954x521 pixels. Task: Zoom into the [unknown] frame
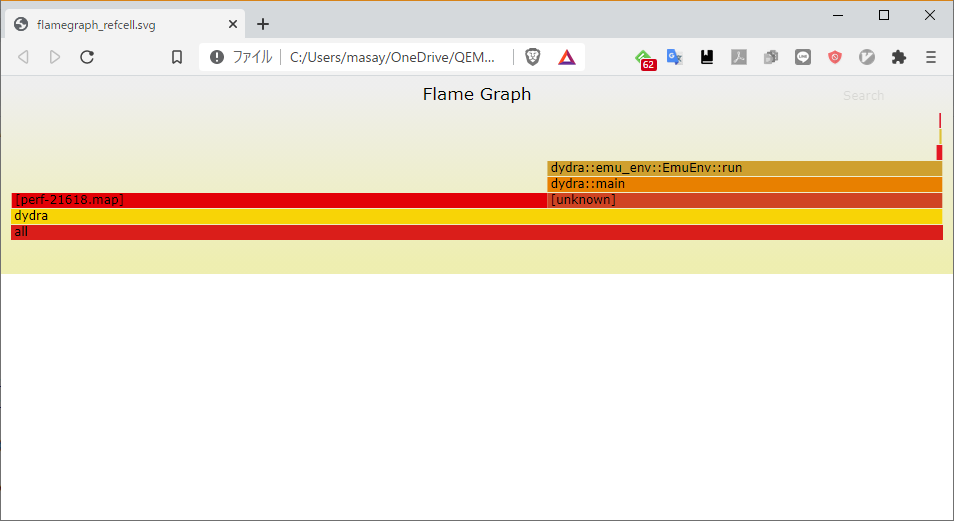click(x=745, y=200)
